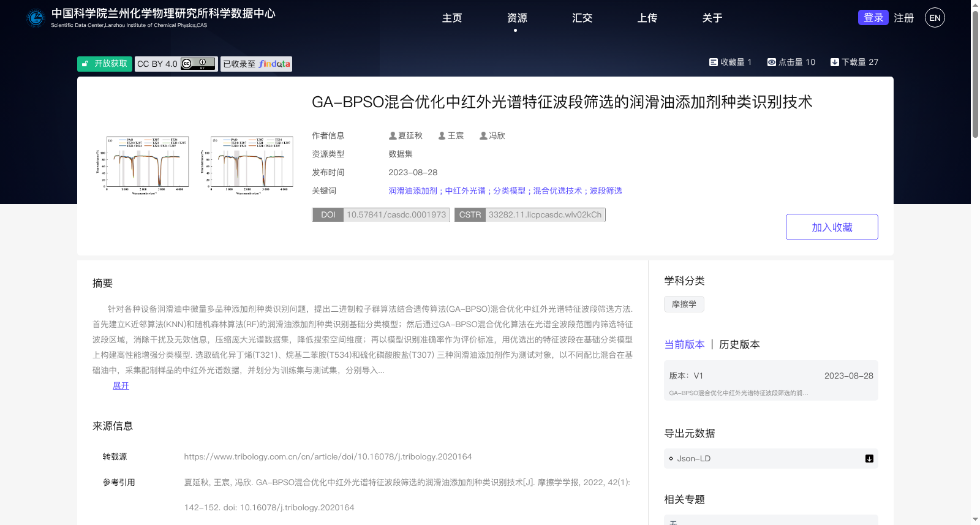Open the 资源 navigation tab
Screen dimensions: 980x525
tap(517, 18)
